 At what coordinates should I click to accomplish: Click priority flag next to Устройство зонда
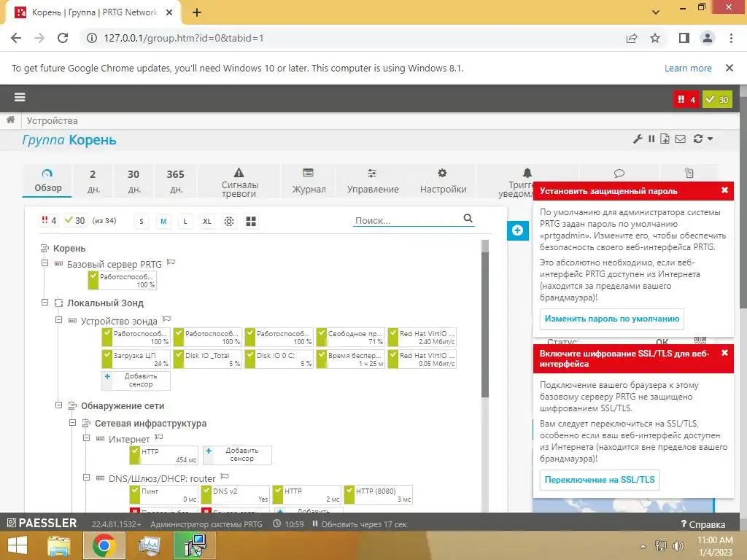coord(166,319)
